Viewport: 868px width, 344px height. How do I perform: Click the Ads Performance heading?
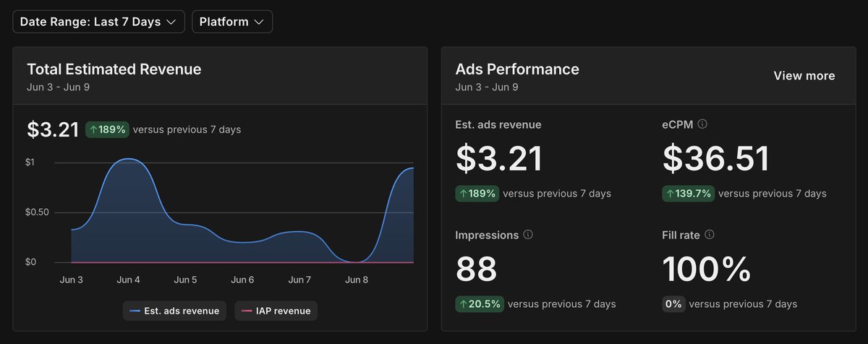517,69
